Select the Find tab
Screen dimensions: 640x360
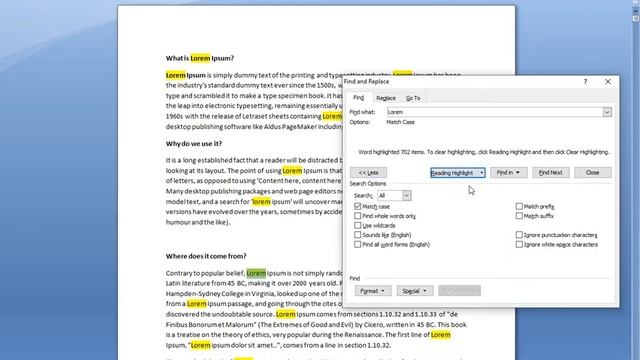[358, 98]
